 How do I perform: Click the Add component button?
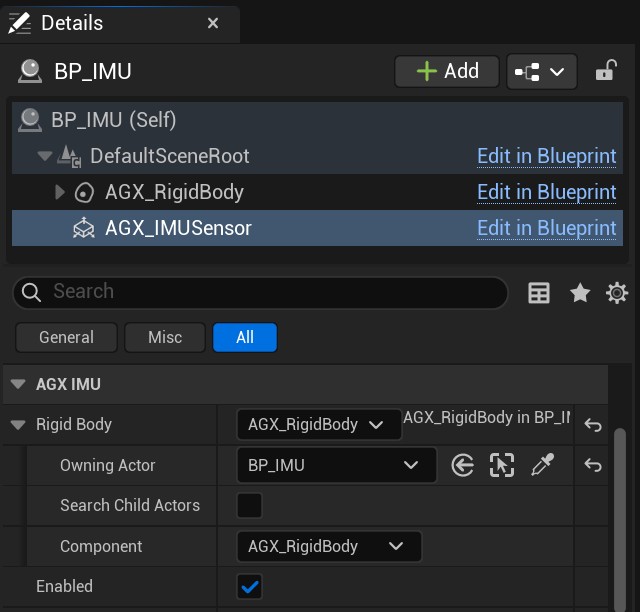coord(446,71)
